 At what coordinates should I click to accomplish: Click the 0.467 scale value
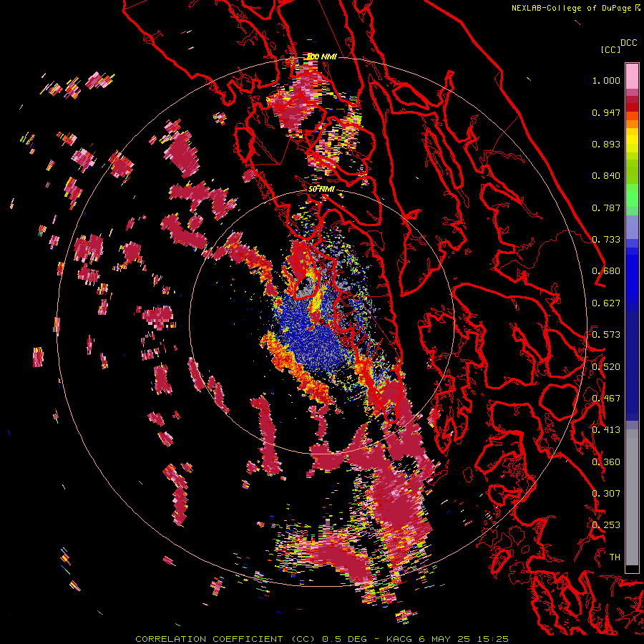[x=606, y=399]
